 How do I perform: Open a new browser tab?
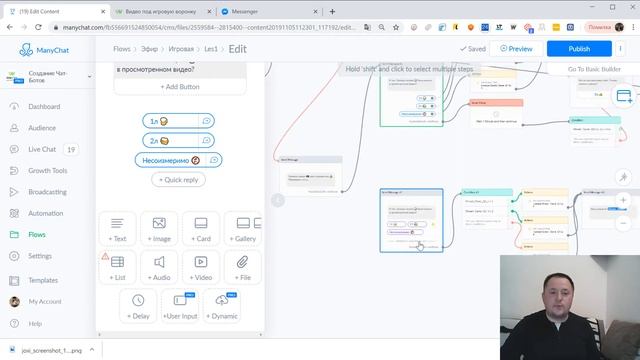click(332, 11)
